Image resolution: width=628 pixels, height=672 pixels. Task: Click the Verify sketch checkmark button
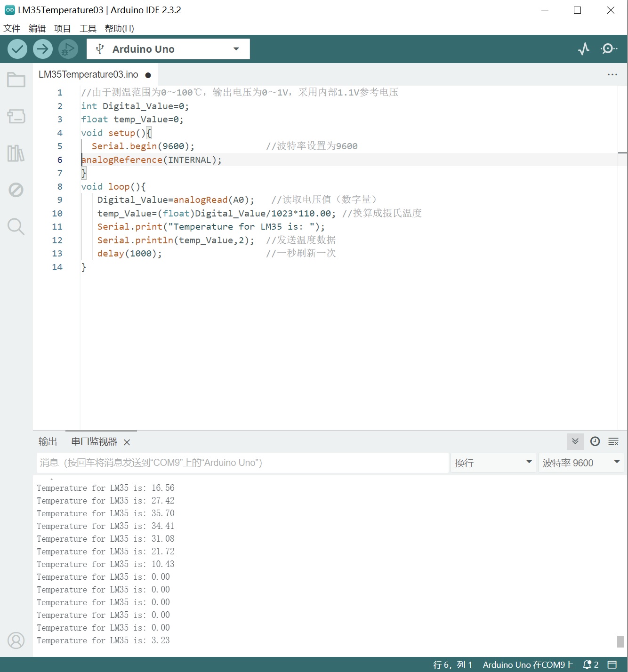tap(17, 49)
